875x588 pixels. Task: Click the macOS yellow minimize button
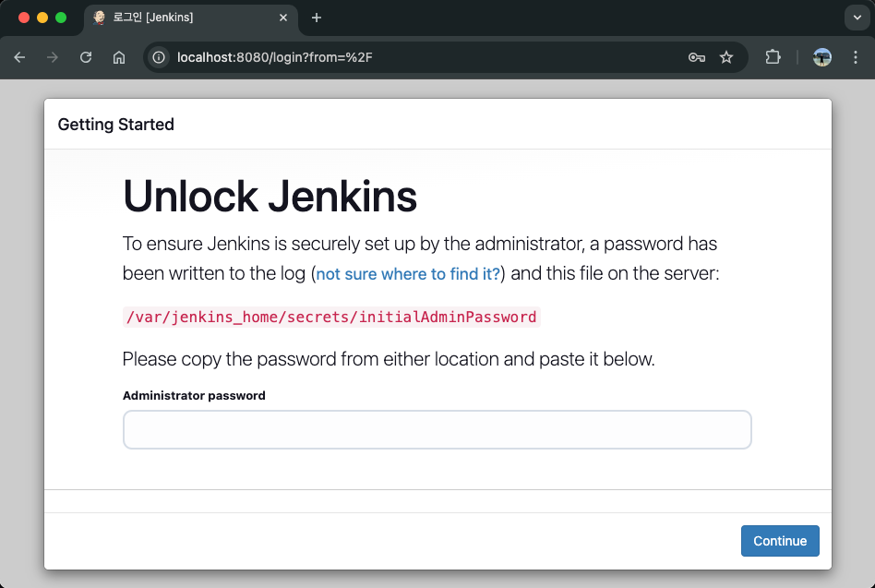42,18
